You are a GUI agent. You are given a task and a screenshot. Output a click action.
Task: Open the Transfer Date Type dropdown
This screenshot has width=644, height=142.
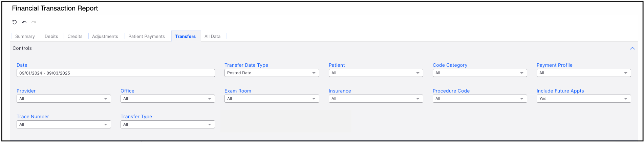pyautogui.click(x=272, y=73)
